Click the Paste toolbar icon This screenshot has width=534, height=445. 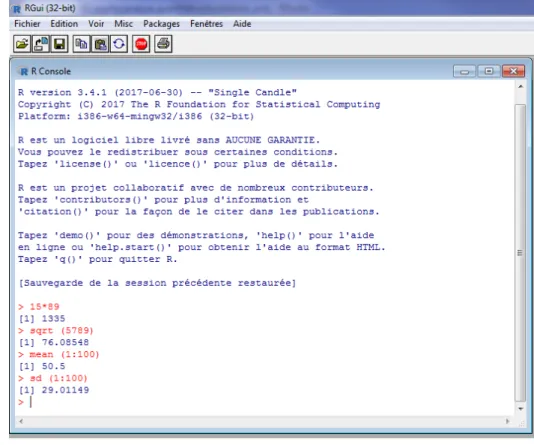point(100,44)
